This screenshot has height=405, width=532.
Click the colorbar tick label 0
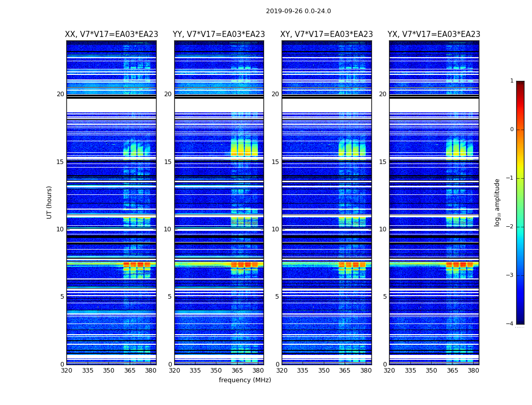coord(511,130)
